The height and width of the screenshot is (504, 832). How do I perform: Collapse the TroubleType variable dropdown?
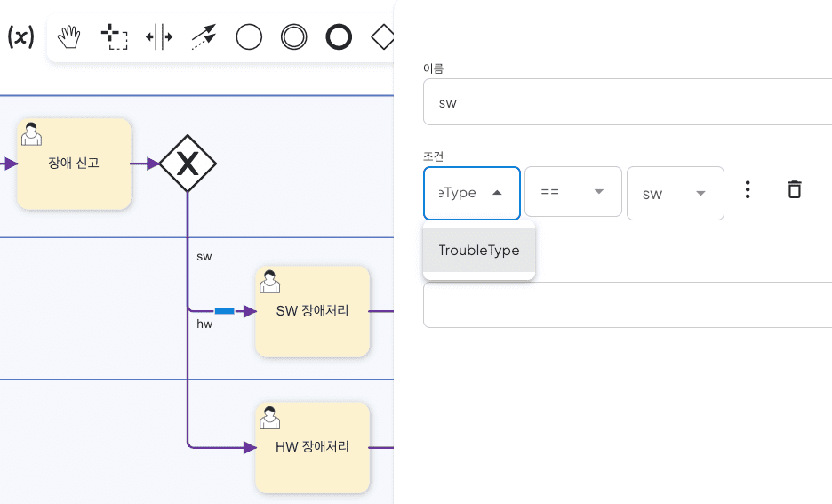pyautogui.click(x=472, y=193)
